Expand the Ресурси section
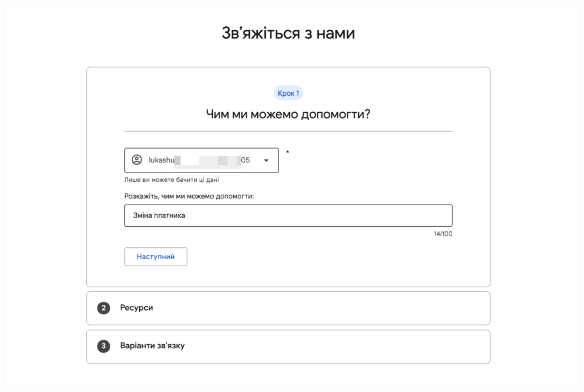Screen dimensions: 584x392 pos(288,308)
